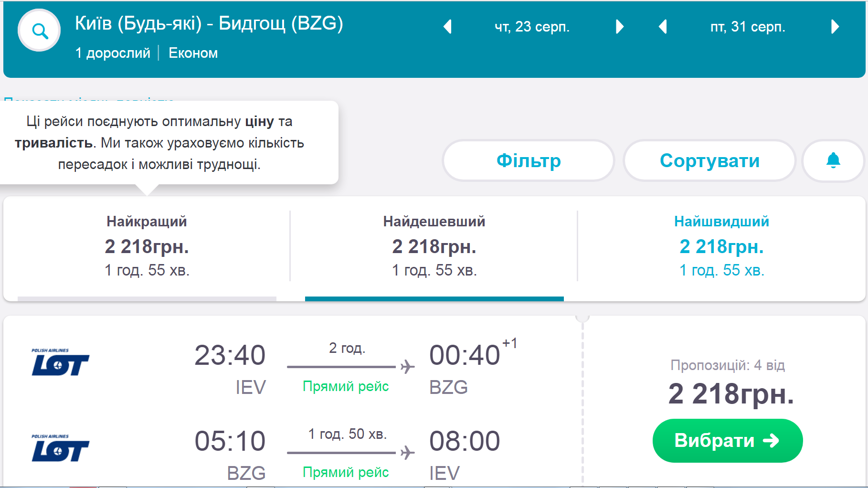Click the 2 218грн. offer price

[730, 394]
